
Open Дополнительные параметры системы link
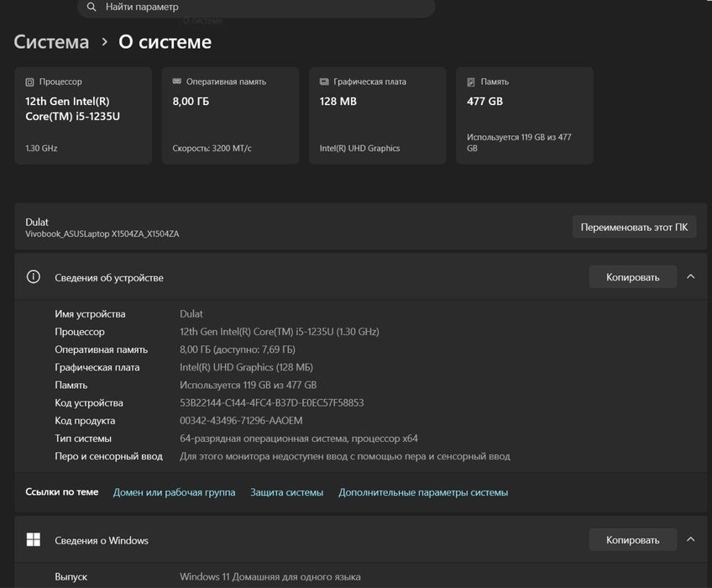423,492
